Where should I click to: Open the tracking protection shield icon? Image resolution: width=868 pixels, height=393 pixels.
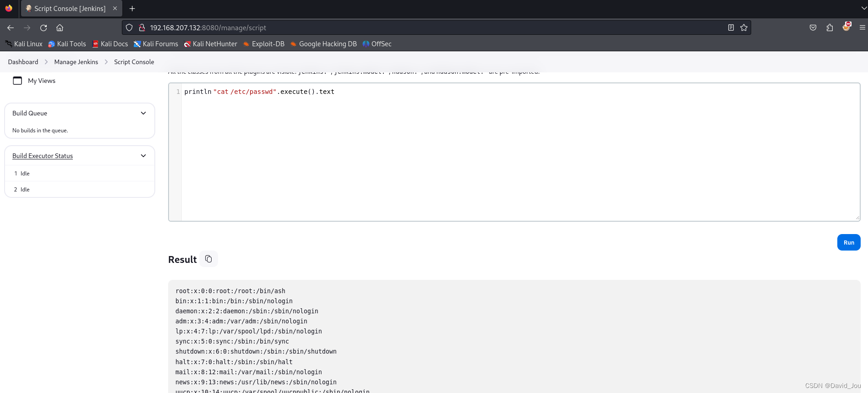tap(129, 28)
